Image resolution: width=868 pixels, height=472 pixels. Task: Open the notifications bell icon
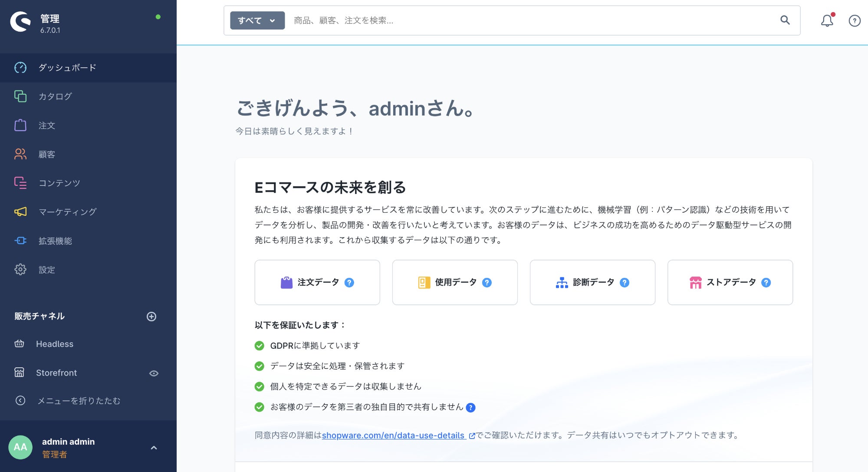(827, 20)
